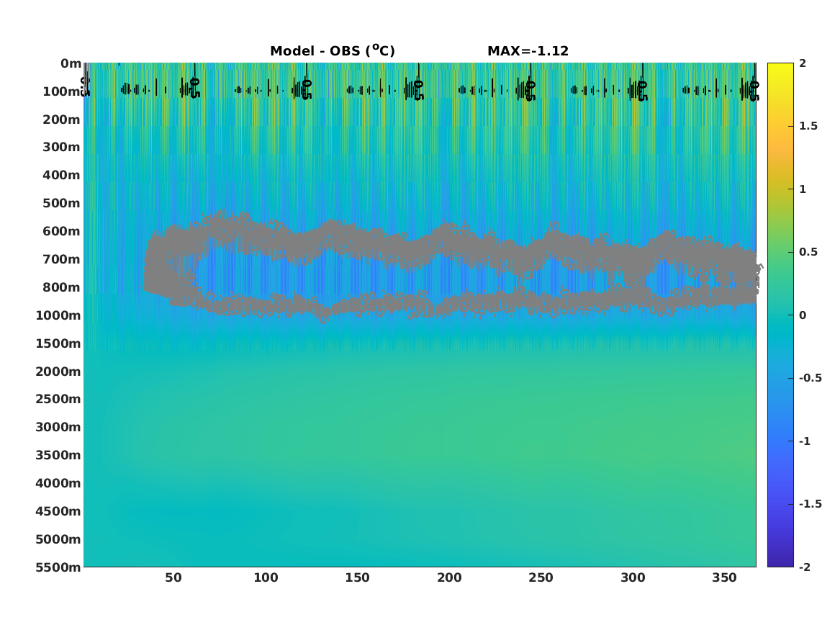Click the x-axis tick label '200'
The width and height of the screenshot is (840, 630).
(449, 578)
